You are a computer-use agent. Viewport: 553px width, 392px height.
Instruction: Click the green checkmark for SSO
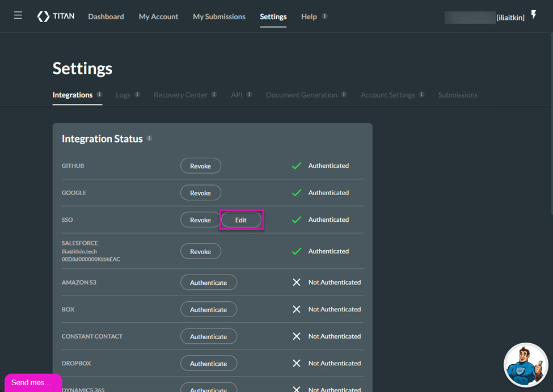297,220
